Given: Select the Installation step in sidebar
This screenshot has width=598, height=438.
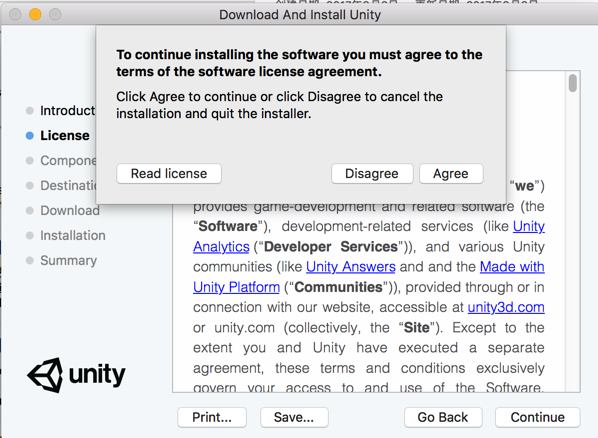Looking at the screenshot, I should pos(73,235).
